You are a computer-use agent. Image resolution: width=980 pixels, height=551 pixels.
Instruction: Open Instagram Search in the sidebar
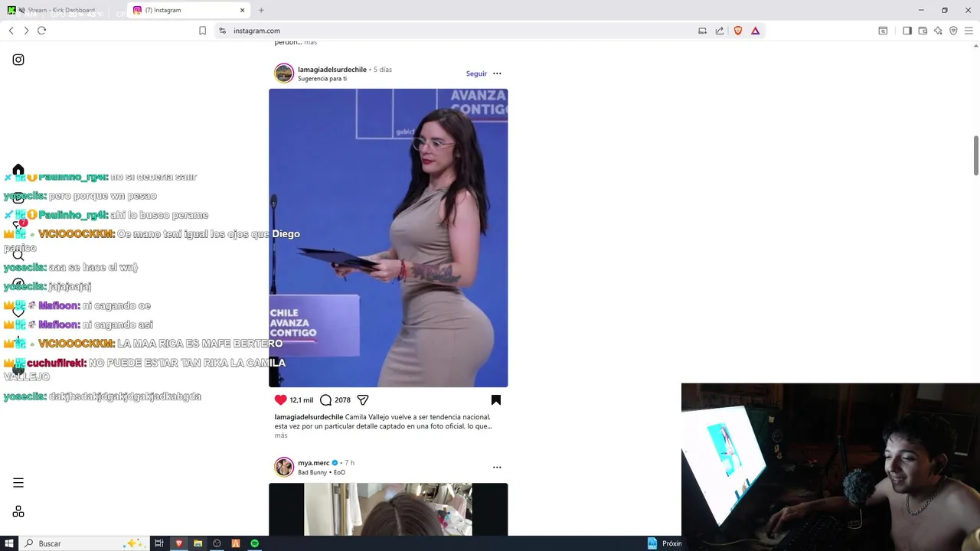pyautogui.click(x=18, y=256)
